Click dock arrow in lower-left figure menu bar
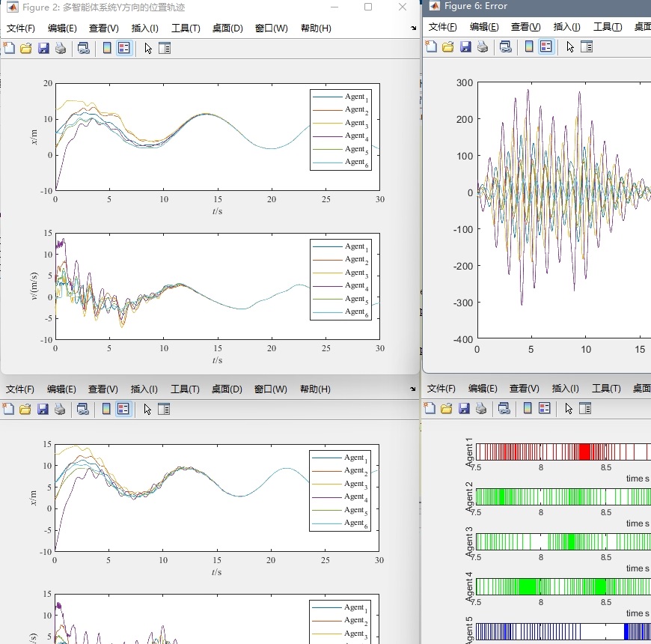This screenshot has width=651, height=644. tap(412, 389)
